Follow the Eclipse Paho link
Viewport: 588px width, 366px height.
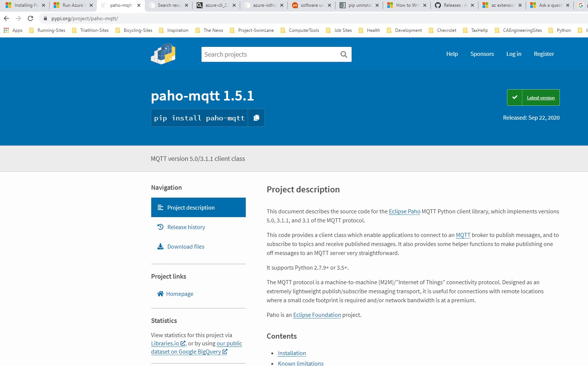click(x=405, y=211)
